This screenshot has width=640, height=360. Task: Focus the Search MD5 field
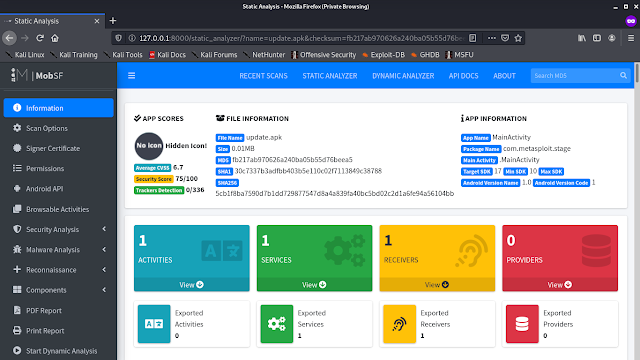coord(575,76)
